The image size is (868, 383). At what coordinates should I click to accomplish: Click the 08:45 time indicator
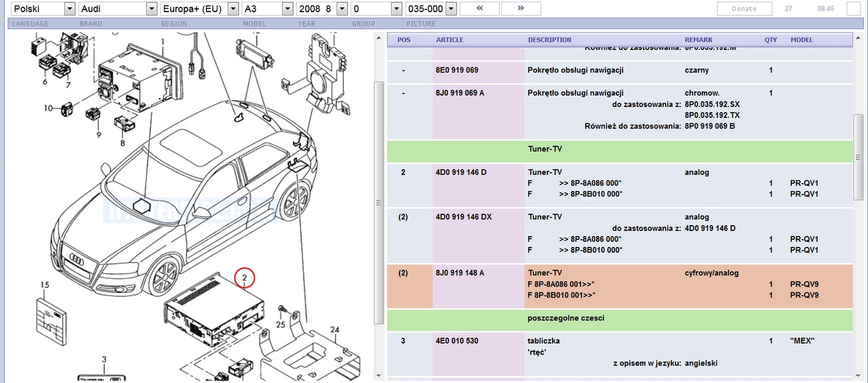pos(826,9)
